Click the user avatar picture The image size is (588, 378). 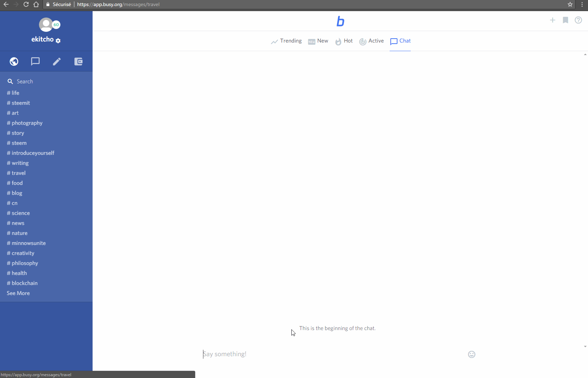coord(46,25)
